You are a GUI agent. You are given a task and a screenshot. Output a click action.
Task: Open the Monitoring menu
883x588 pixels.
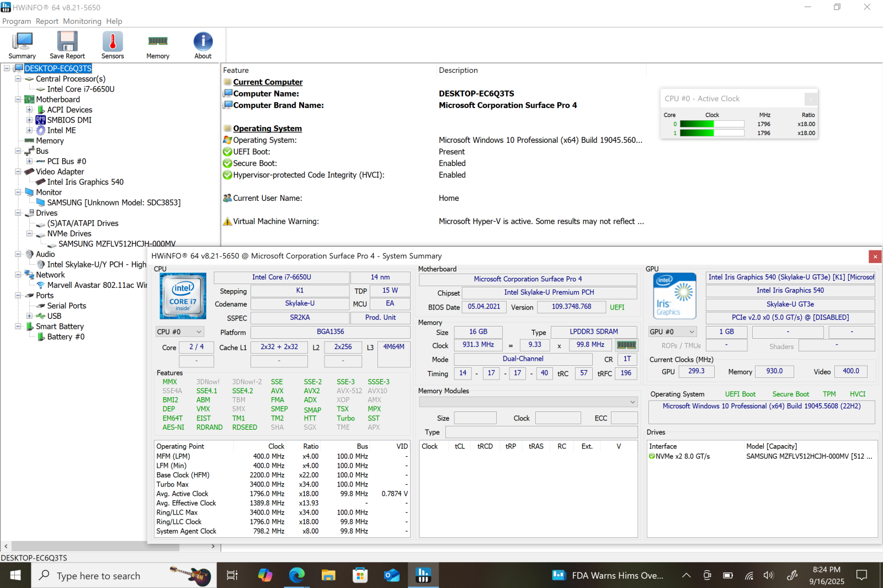(82, 21)
